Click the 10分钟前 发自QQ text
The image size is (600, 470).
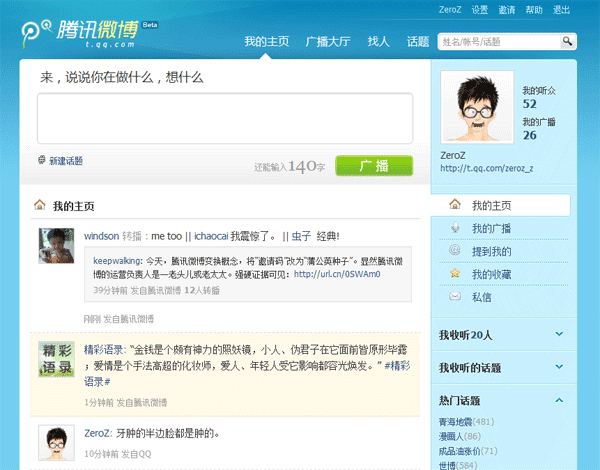(x=117, y=454)
